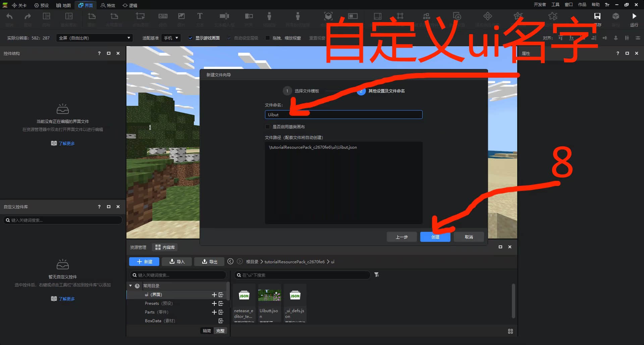Open the 特效 tab
Screen dimensions: 644x345
coord(108,5)
